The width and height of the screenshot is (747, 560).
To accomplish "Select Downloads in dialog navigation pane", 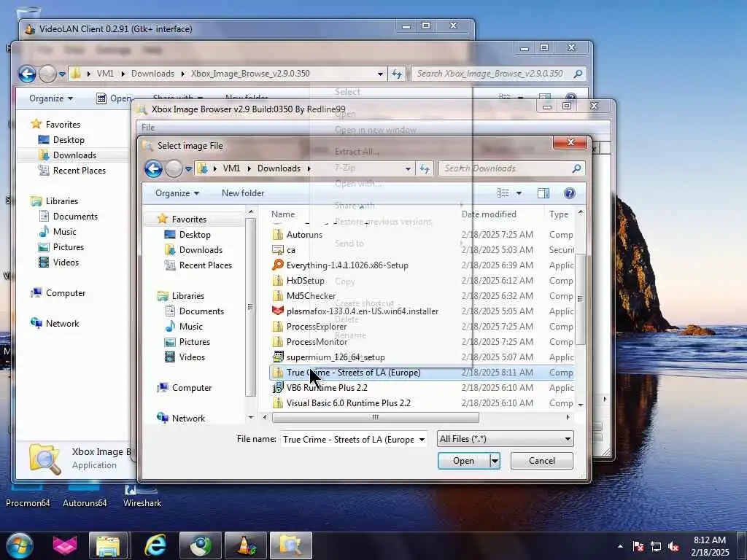I will 201,250.
